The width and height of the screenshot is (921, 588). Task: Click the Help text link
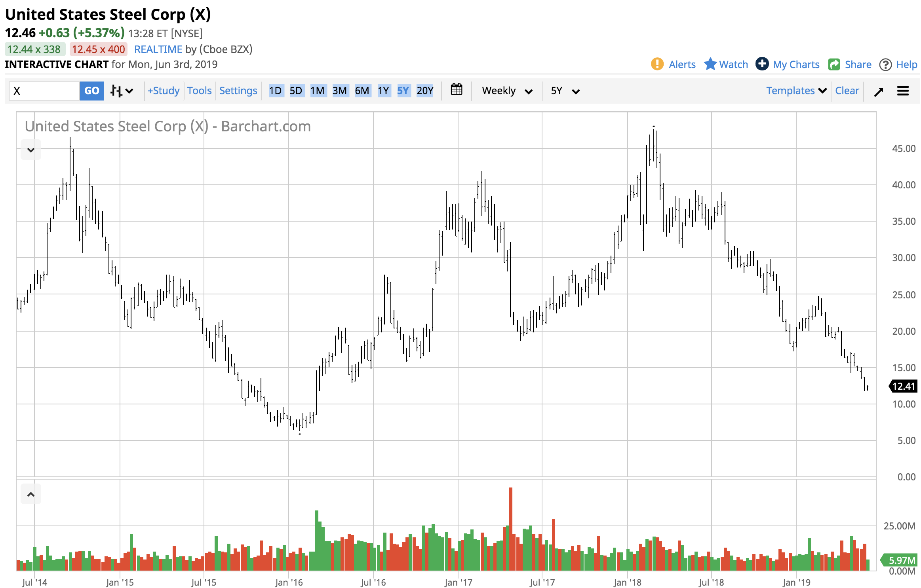907,64
